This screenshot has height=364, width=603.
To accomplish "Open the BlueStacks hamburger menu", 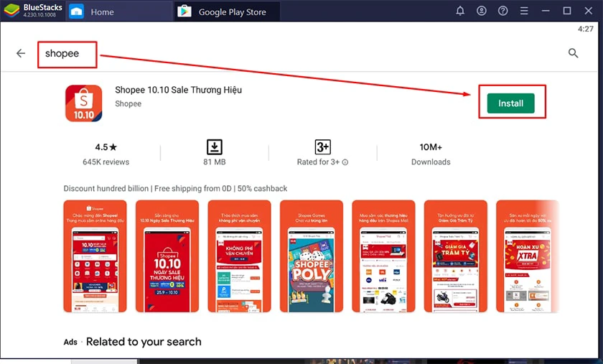I will pos(524,11).
